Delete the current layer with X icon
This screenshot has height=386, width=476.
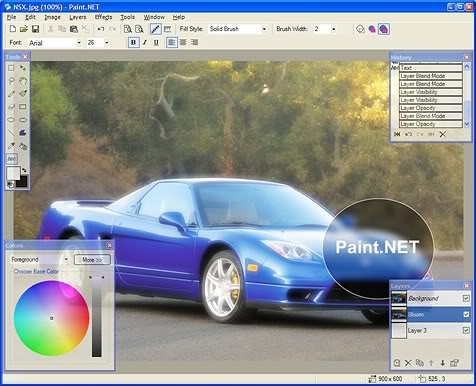(408, 363)
